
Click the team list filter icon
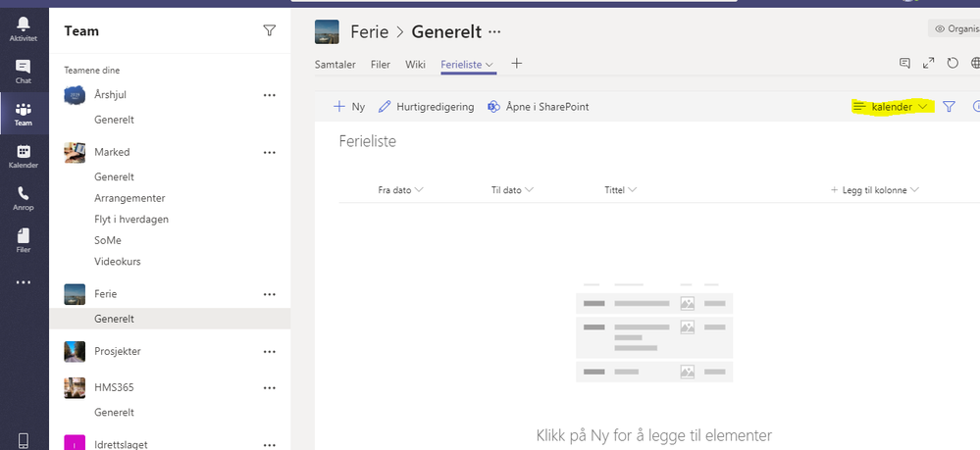click(x=270, y=31)
